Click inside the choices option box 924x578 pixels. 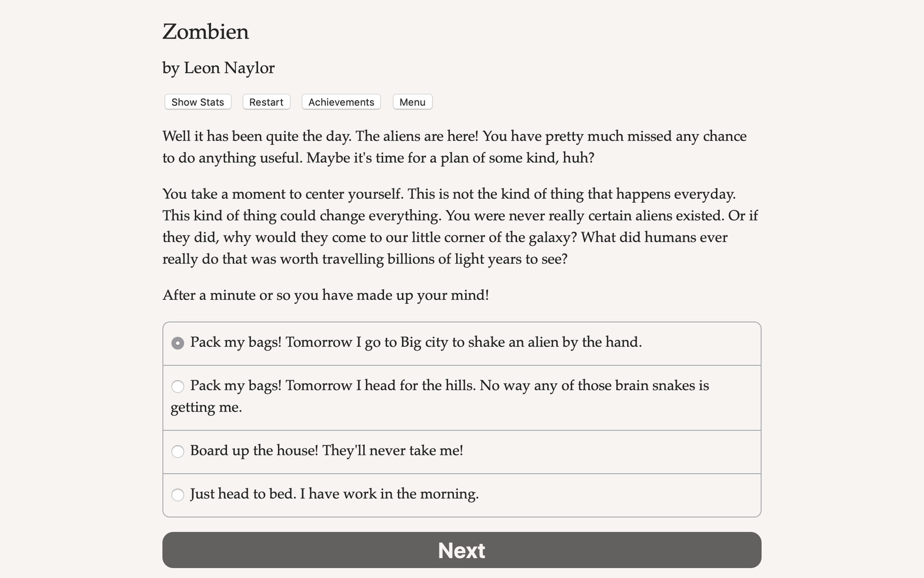pos(461,419)
